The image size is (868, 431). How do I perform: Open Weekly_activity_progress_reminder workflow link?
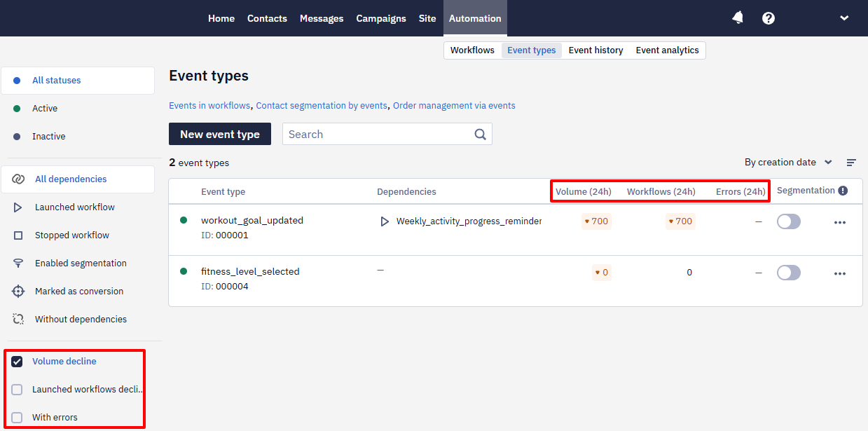[469, 221]
